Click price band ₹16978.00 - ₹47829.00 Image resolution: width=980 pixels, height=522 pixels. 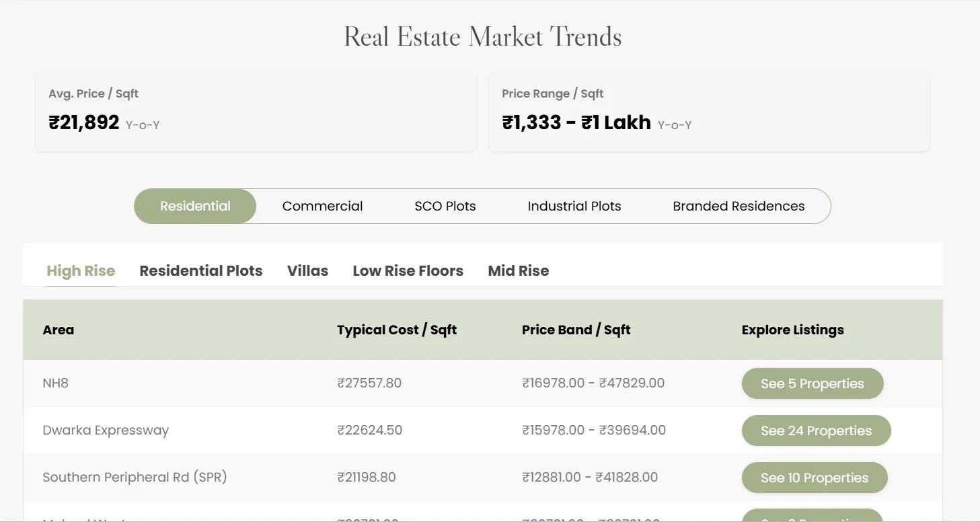(x=593, y=383)
